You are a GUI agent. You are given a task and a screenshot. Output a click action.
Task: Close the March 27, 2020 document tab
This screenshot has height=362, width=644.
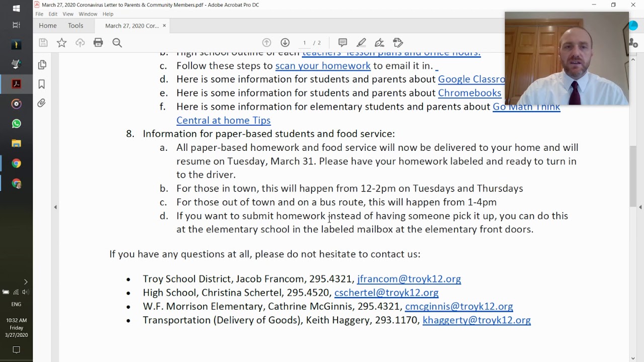164,26
